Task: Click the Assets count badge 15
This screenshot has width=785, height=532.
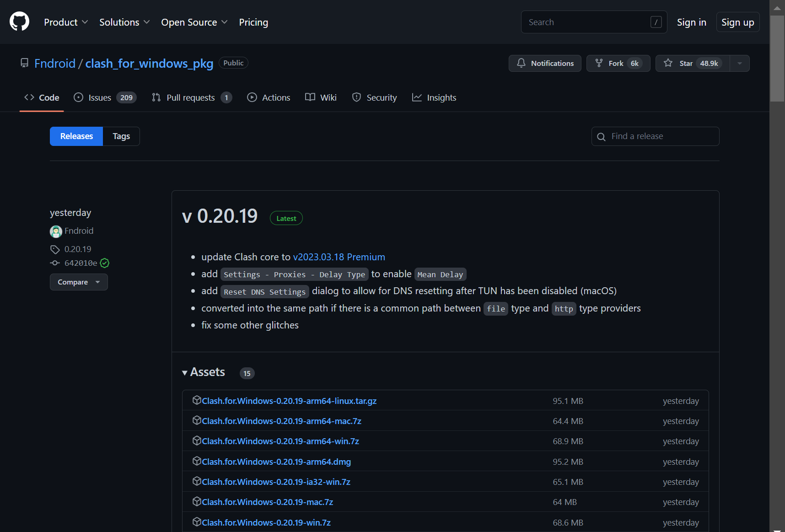Action: click(247, 373)
